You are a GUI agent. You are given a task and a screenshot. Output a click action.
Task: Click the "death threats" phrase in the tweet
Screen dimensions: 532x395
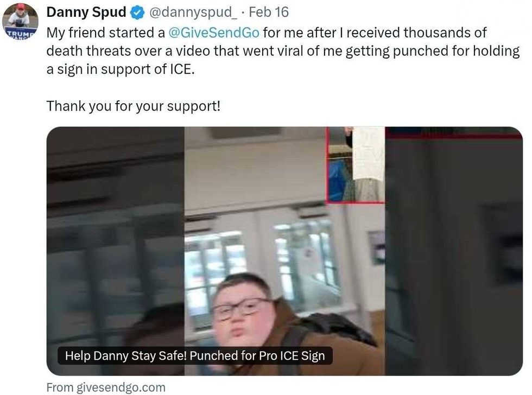click(88, 51)
